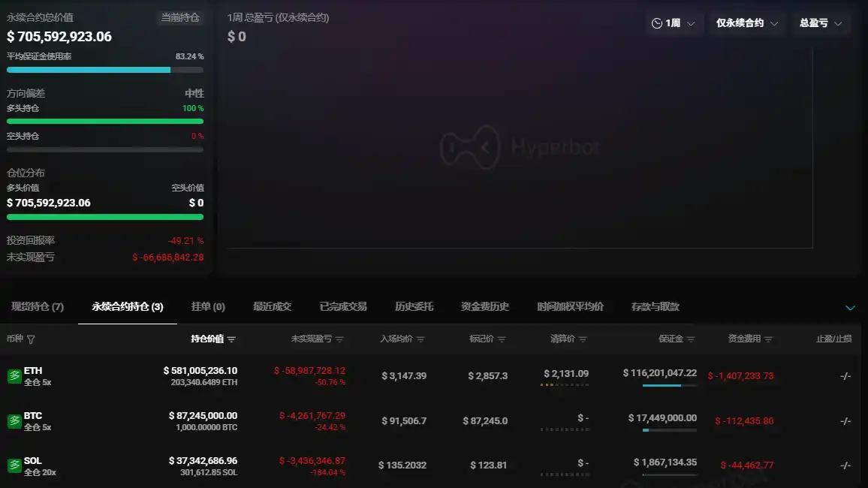
Task: Sort by the 未实现盈亏 column icon
Action: click(x=339, y=339)
